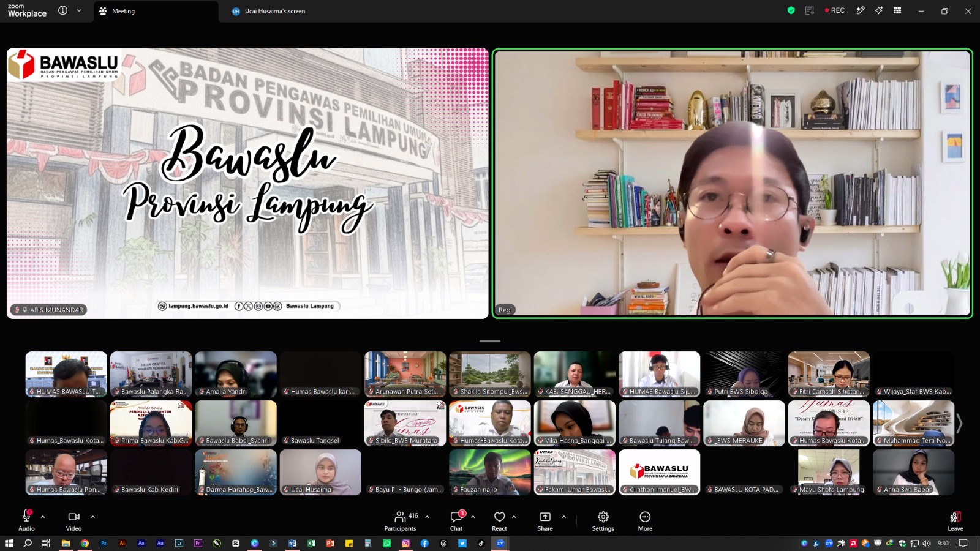Select the ARIS MUNANDAR name label
980x551 pixels.
[x=48, y=310]
